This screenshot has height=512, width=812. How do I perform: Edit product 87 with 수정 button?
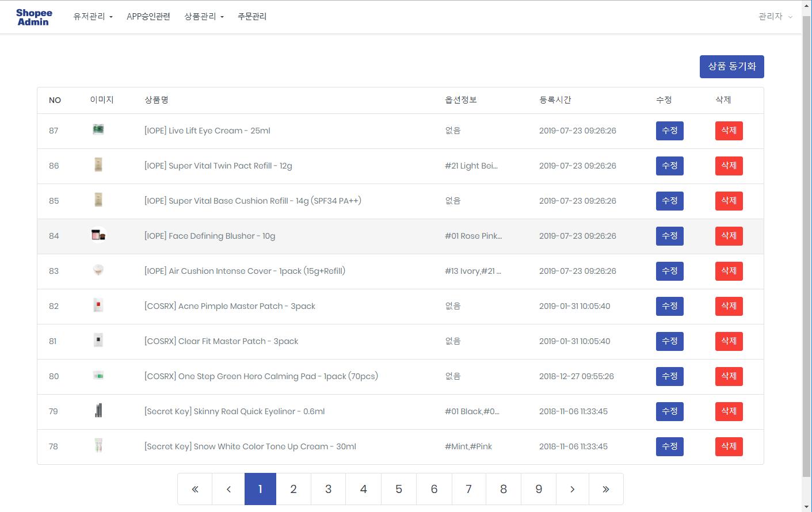(669, 131)
